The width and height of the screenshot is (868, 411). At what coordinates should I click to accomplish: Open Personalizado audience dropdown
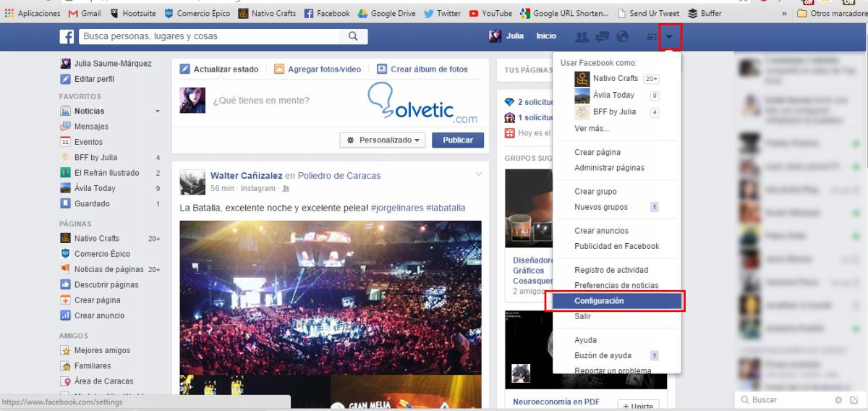click(382, 140)
